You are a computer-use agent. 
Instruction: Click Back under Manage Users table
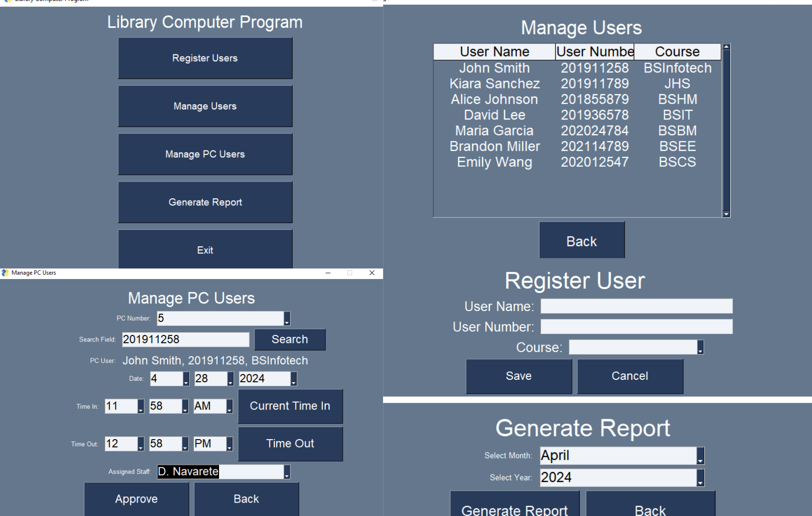(x=582, y=240)
